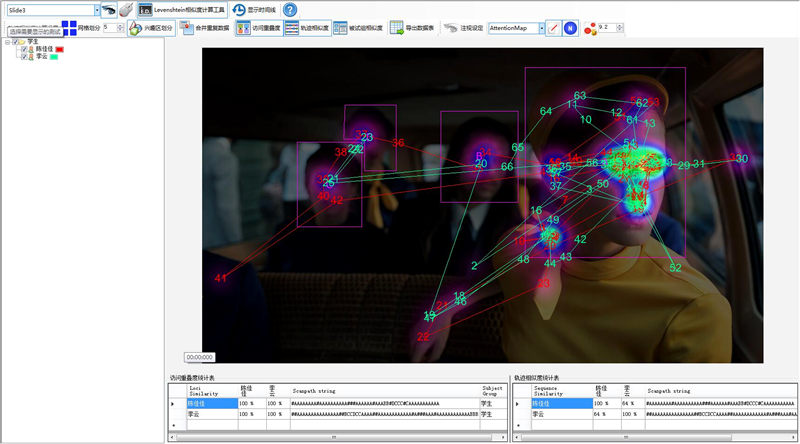This screenshot has width=800, height=444.
Task: Click the blue grid division icon
Action: 69,28
